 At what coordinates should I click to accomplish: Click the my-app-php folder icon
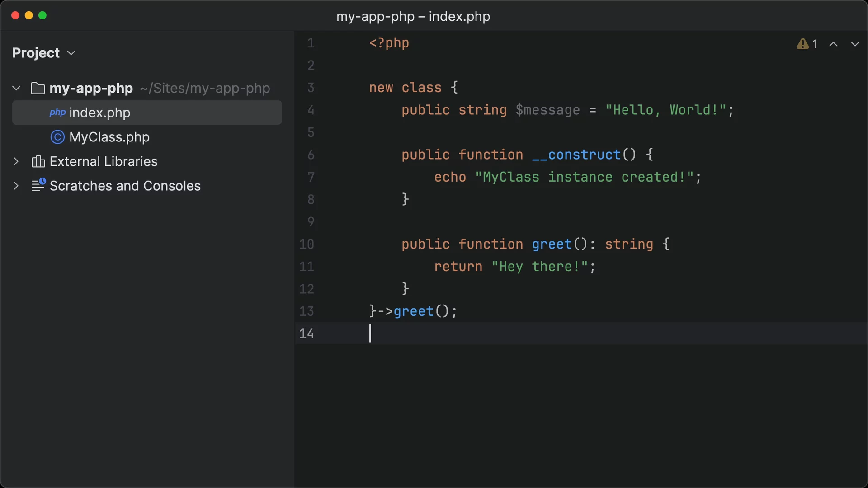(x=38, y=88)
